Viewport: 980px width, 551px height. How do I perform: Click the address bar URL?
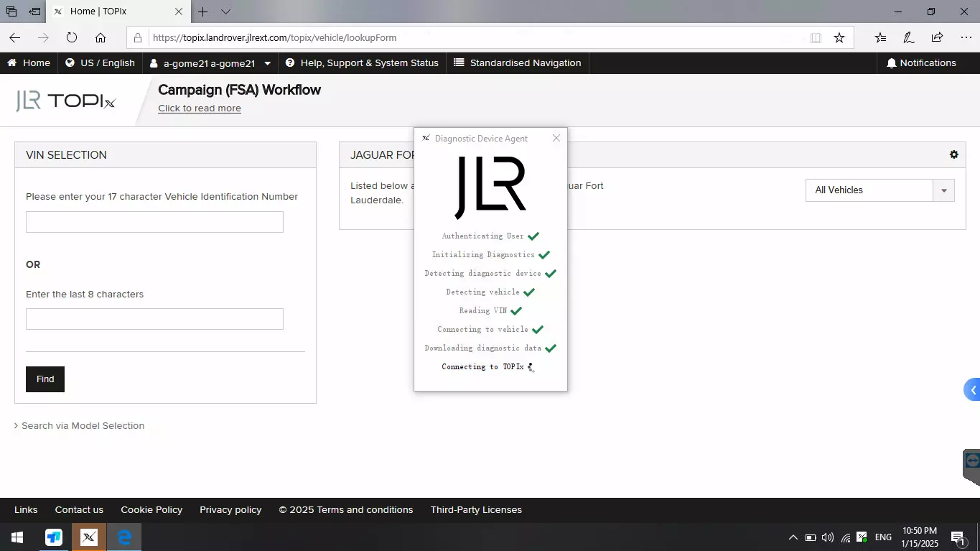point(274,38)
